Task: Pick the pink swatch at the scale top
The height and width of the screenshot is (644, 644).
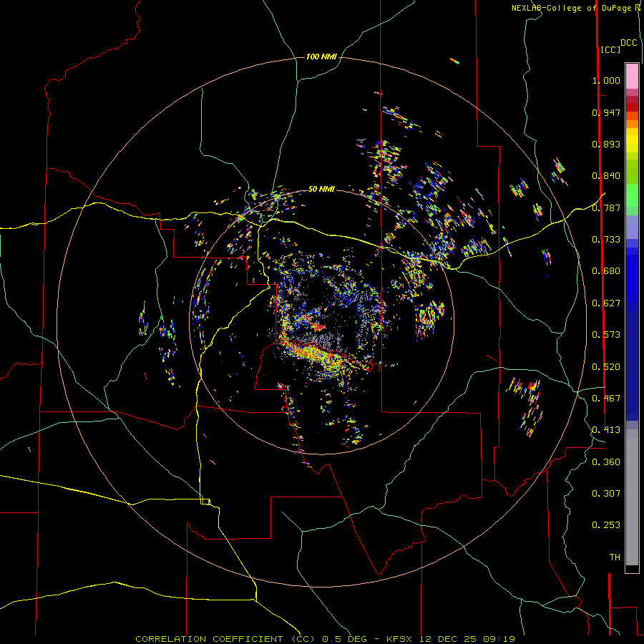Action: pyautogui.click(x=632, y=77)
